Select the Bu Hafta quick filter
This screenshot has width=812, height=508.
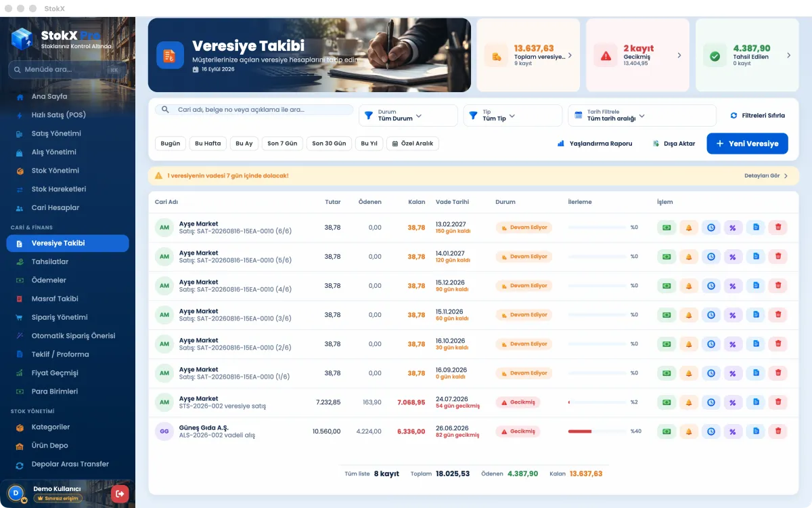coord(208,144)
